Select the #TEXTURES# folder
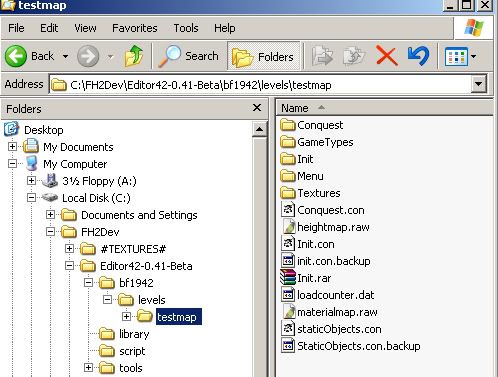 click(x=133, y=249)
